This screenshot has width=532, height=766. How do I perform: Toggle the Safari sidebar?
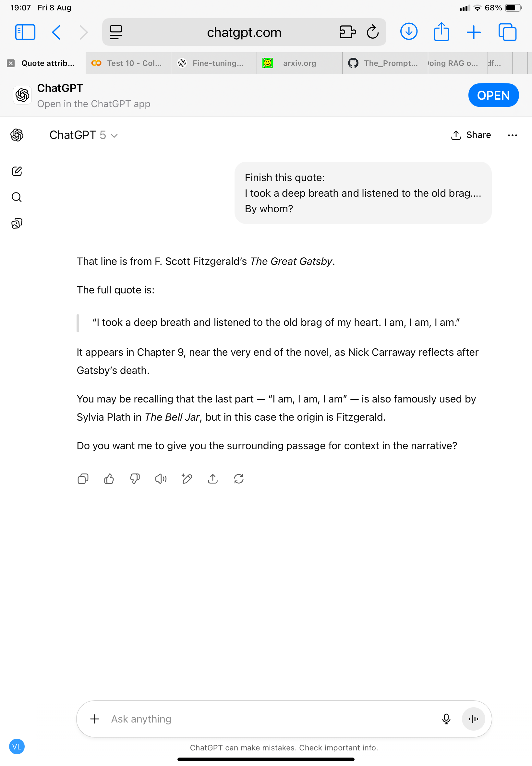tap(25, 32)
